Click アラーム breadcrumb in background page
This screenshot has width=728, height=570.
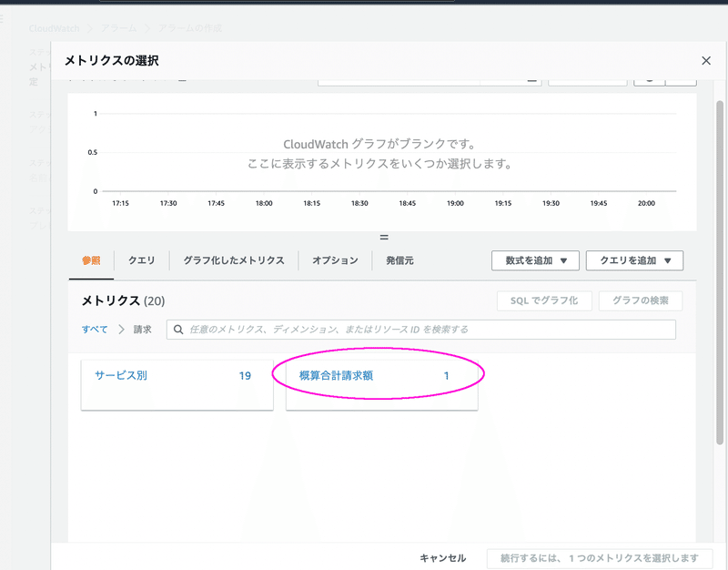pyautogui.click(x=119, y=28)
